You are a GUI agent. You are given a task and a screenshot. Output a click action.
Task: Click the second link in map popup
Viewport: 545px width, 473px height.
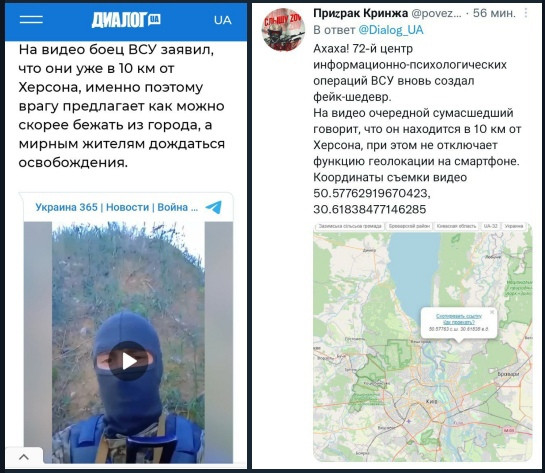pyautogui.click(x=459, y=322)
